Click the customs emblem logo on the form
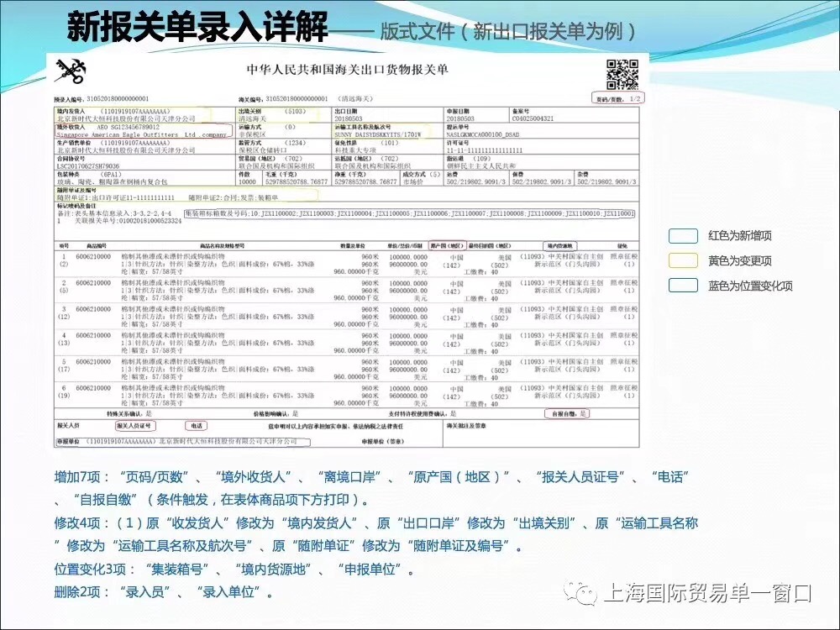 click(69, 73)
